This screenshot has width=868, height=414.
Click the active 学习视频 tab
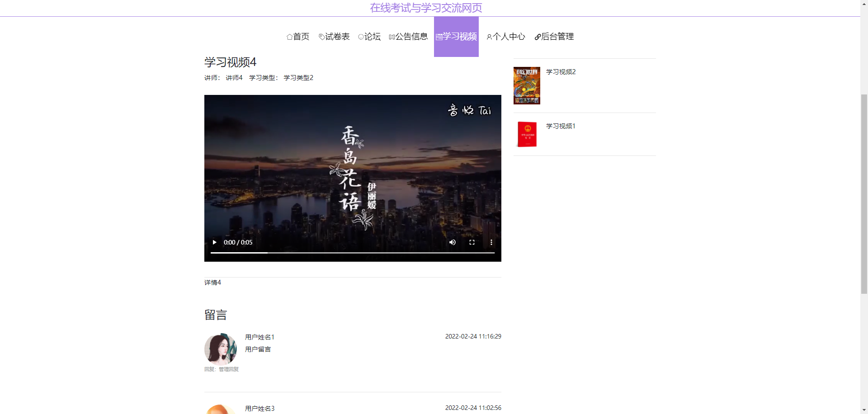[x=456, y=37]
